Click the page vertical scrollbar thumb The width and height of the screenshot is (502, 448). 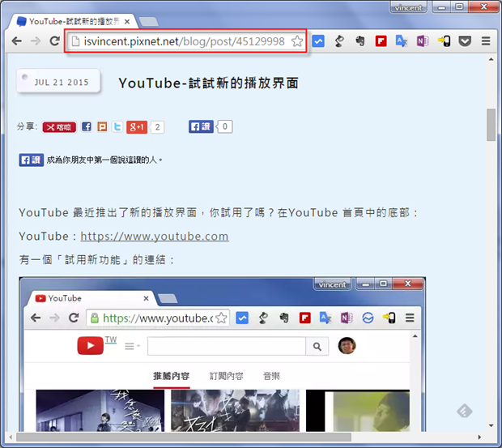(x=491, y=125)
